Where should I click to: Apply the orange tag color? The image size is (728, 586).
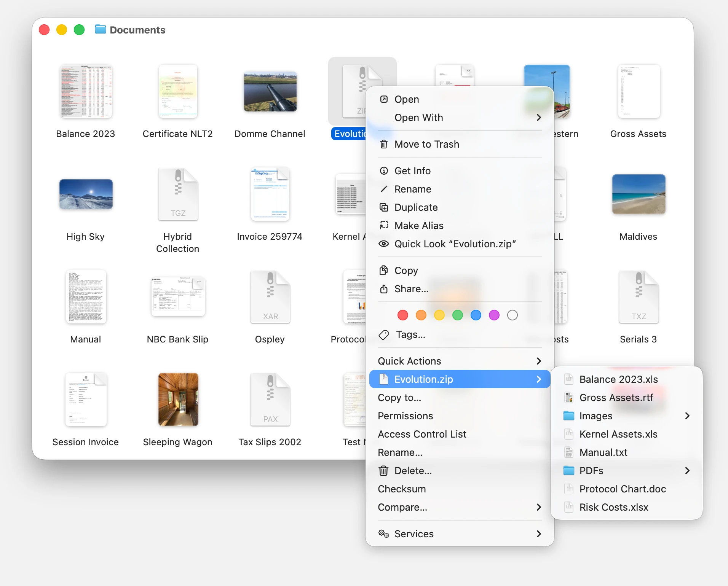(421, 315)
